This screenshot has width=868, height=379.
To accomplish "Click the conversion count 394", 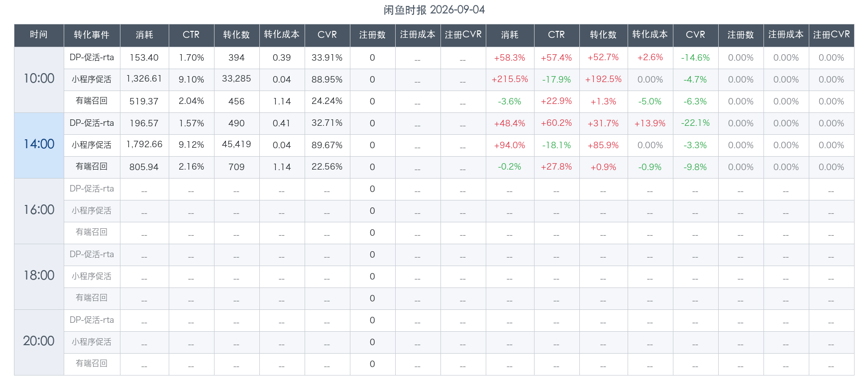I will (x=236, y=58).
